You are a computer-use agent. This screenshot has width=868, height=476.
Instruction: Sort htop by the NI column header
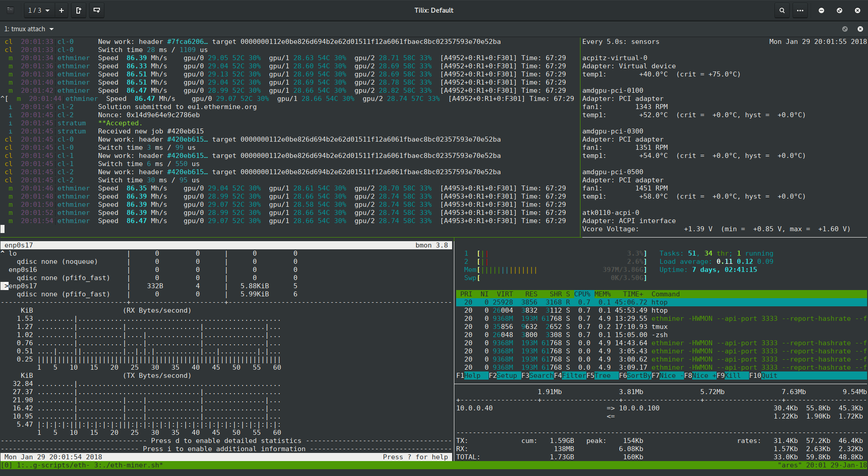point(484,294)
